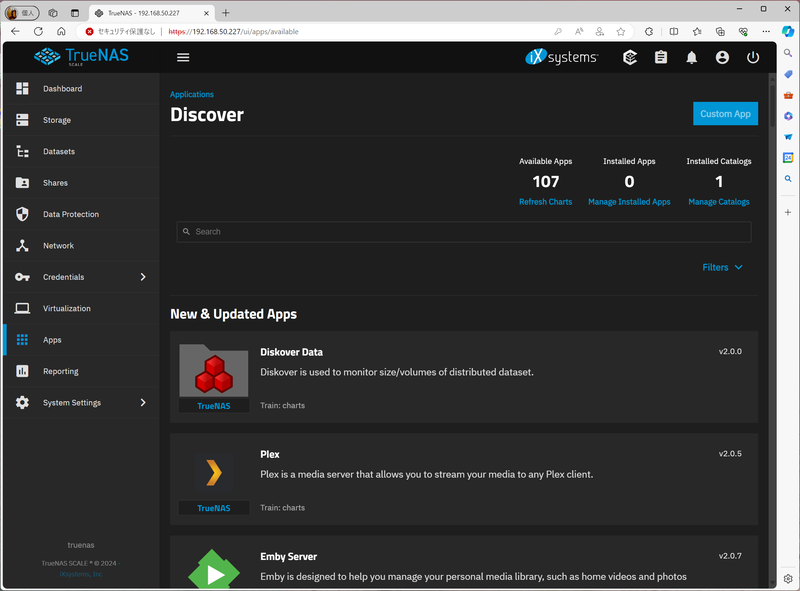Click the Custom App button

[725, 114]
